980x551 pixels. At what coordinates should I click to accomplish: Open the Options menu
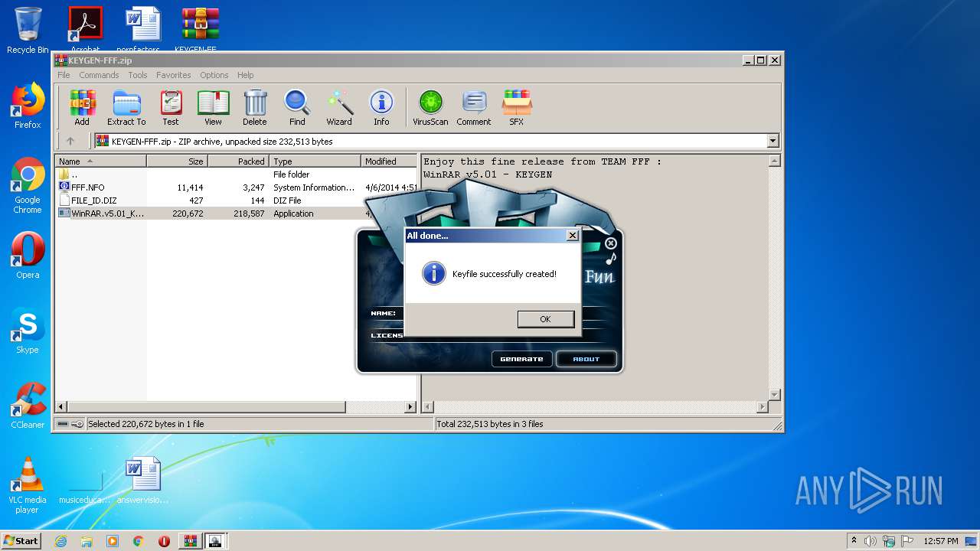pyautogui.click(x=214, y=75)
